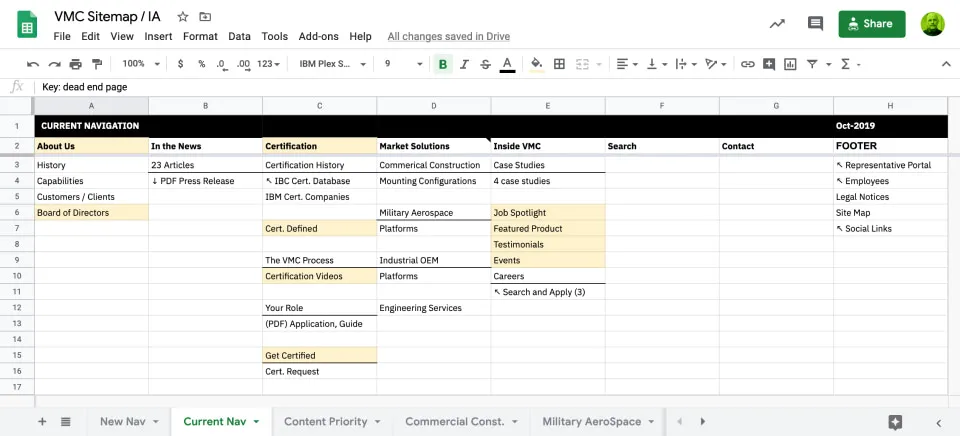The width and height of the screenshot is (960, 436).
Task: Select the Paint format tool
Action: pos(97,64)
